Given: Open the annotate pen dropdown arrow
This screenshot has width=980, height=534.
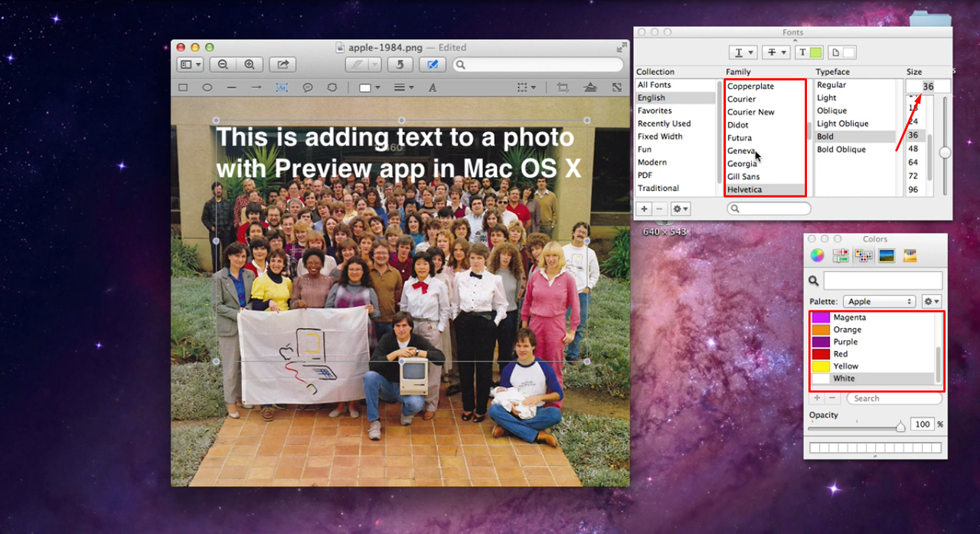Looking at the screenshot, I should pyautogui.click(x=374, y=65).
